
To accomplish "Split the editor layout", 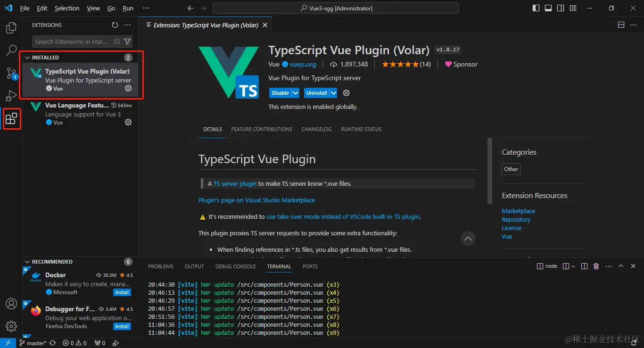I will pyautogui.click(x=621, y=25).
